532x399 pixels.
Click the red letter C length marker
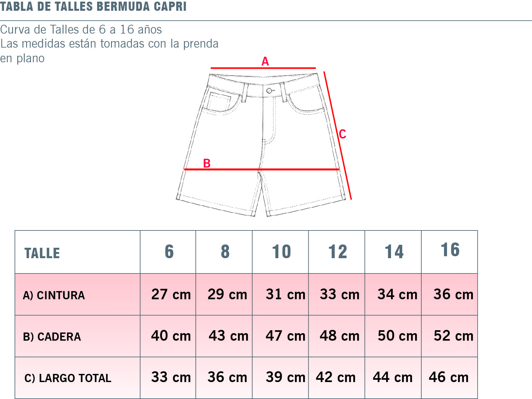coord(343,134)
